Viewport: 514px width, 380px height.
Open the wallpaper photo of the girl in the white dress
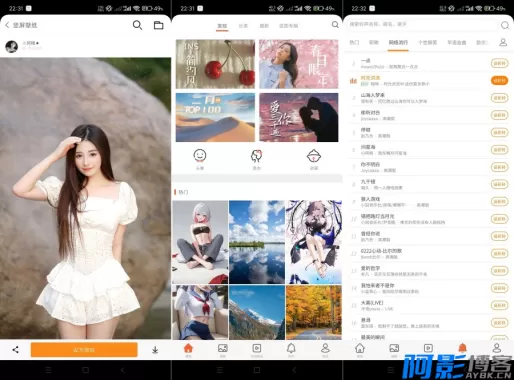click(x=85, y=198)
